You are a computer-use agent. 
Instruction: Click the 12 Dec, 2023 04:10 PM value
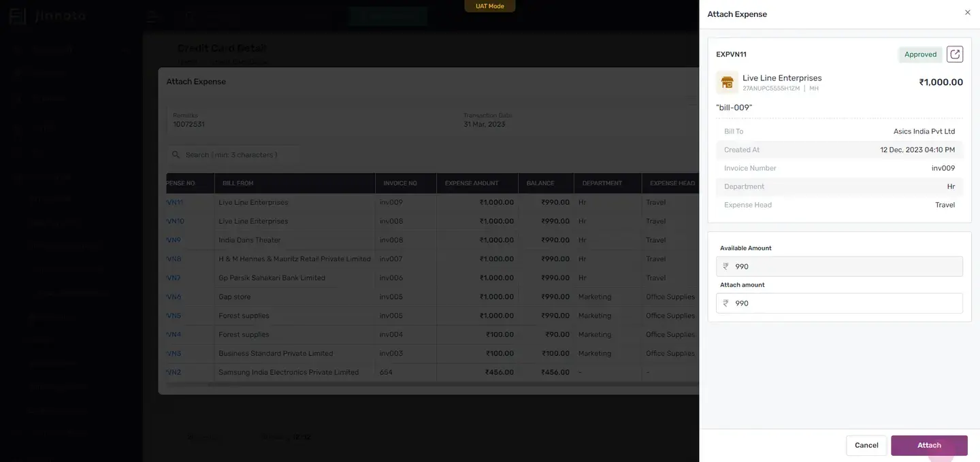pos(917,150)
